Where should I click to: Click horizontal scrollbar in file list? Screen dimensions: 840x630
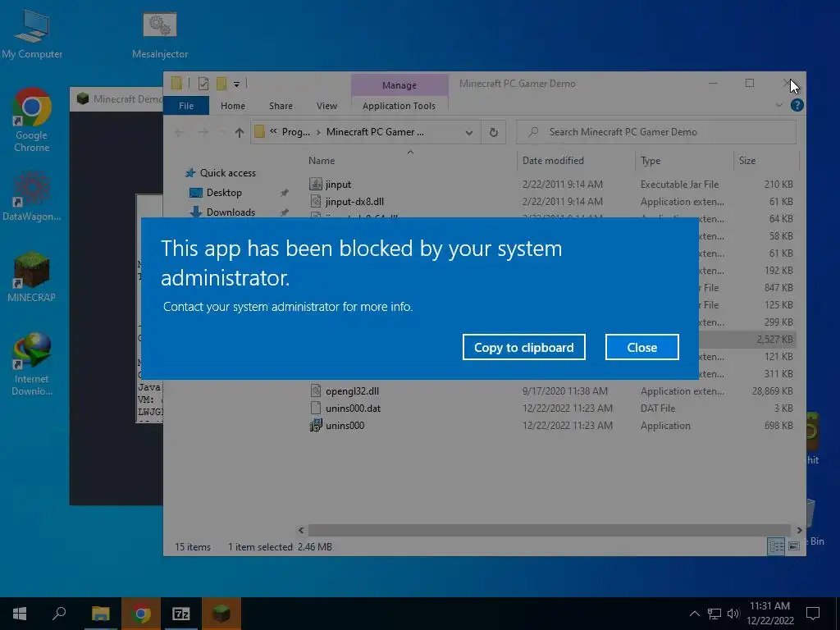point(549,530)
